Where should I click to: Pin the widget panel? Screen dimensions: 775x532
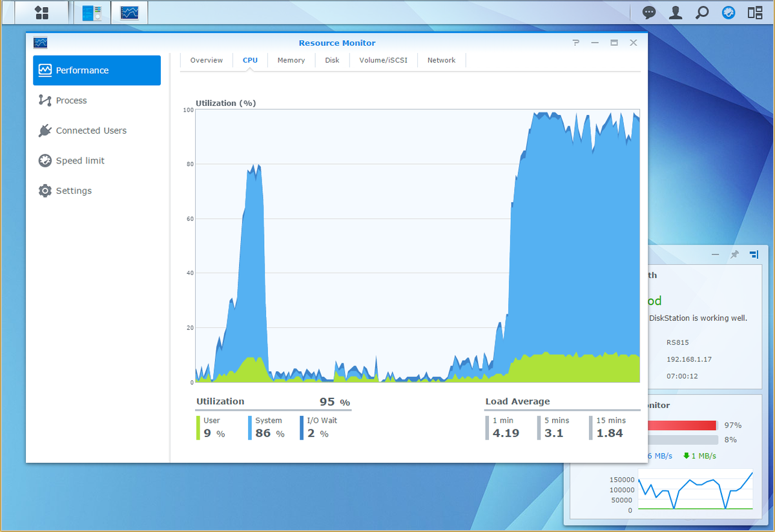coord(734,254)
